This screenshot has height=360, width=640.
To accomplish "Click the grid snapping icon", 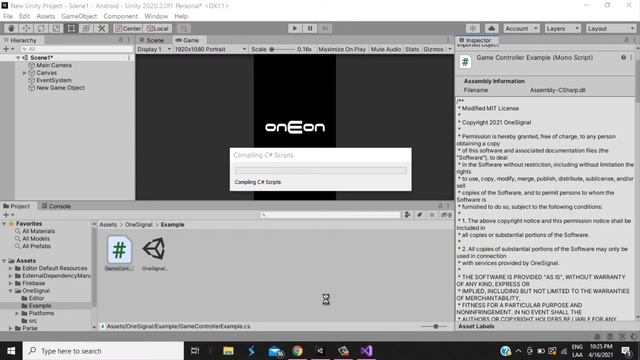I will point(184,28).
